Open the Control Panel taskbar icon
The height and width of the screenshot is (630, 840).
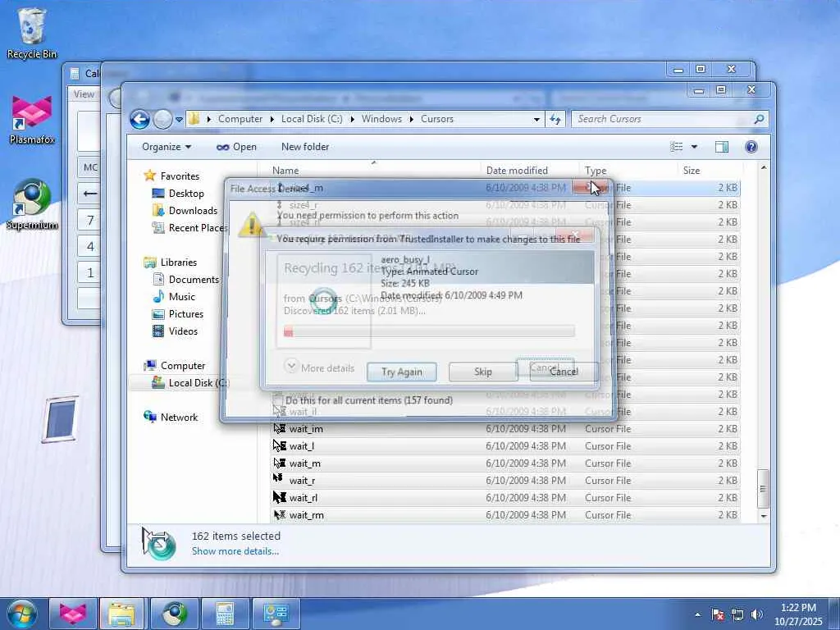coord(276,614)
